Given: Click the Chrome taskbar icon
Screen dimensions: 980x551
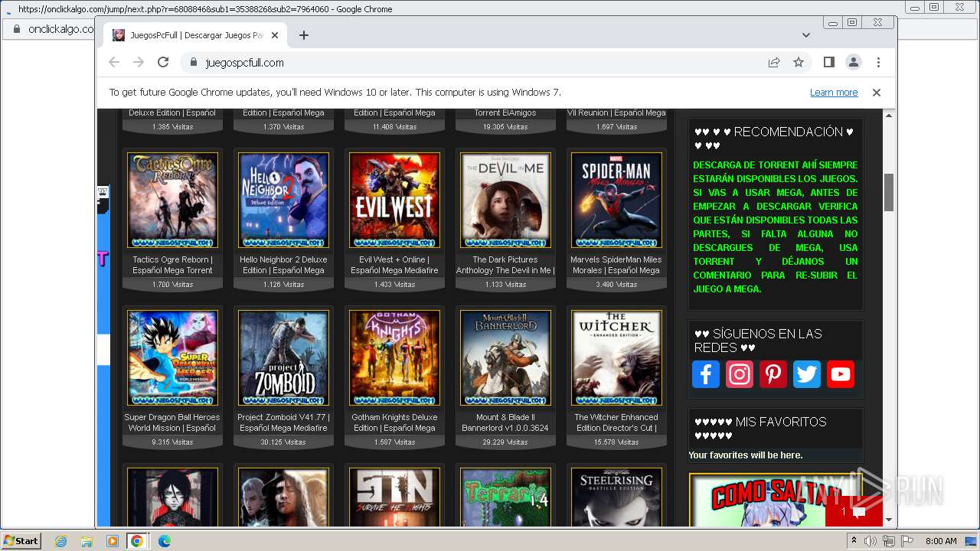Looking at the screenshot, I should coord(137,541).
